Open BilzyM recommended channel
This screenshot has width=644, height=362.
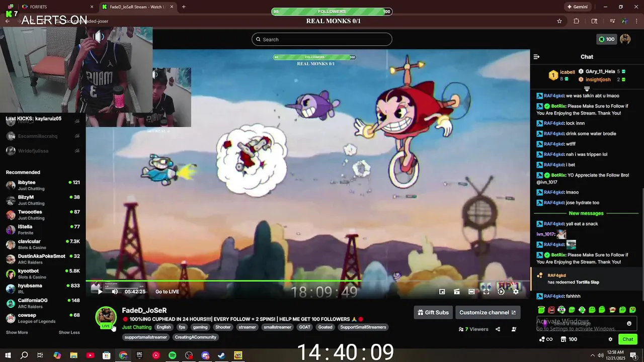pos(43,200)
